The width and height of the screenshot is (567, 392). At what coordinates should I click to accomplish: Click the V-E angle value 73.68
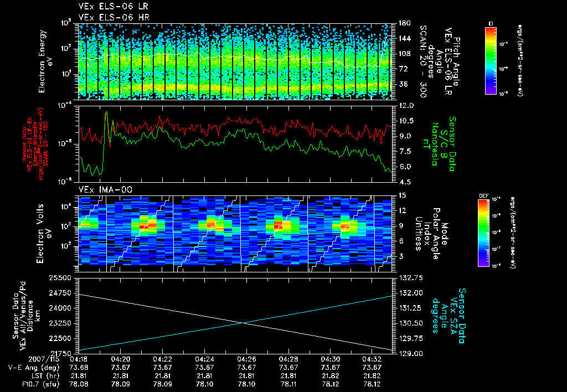79,368
